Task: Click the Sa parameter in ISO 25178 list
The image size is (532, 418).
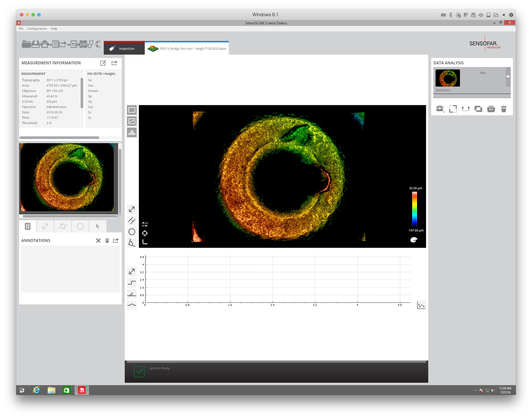Action: click(90, 80)
